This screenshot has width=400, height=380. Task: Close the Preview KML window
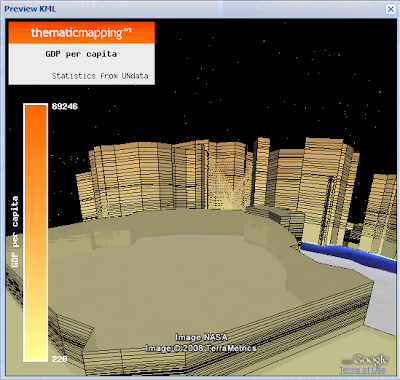pyautogui.click(x=390, y=9)
